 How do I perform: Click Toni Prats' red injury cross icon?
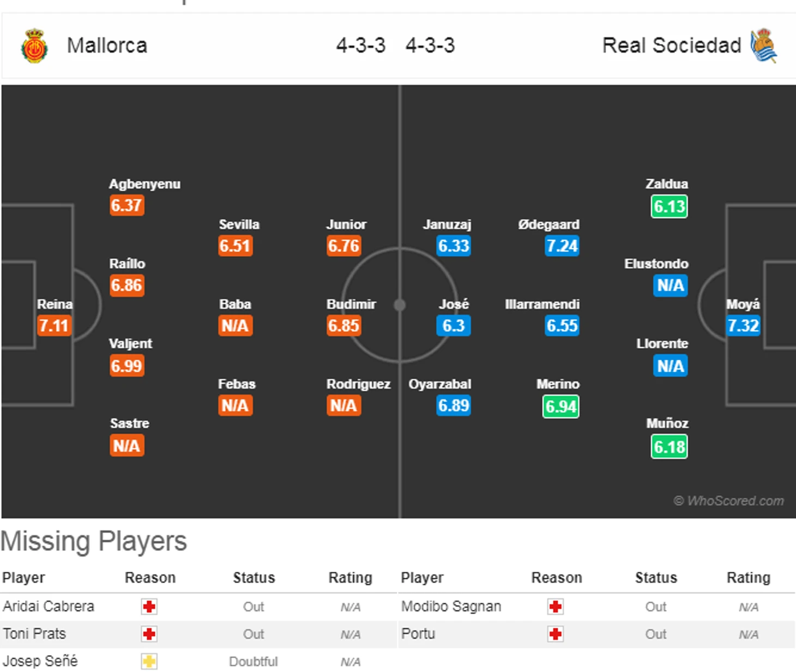(149, 634)
